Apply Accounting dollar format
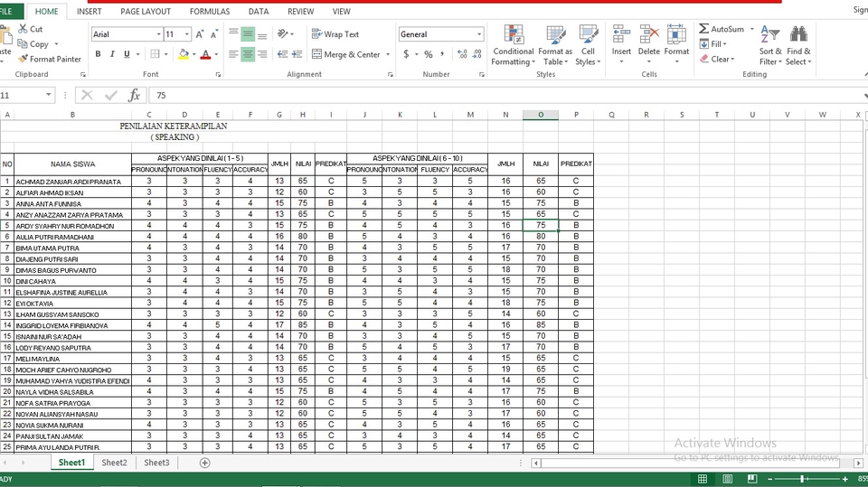The height and width of the screenshot is (487, 868). [406, 54]
